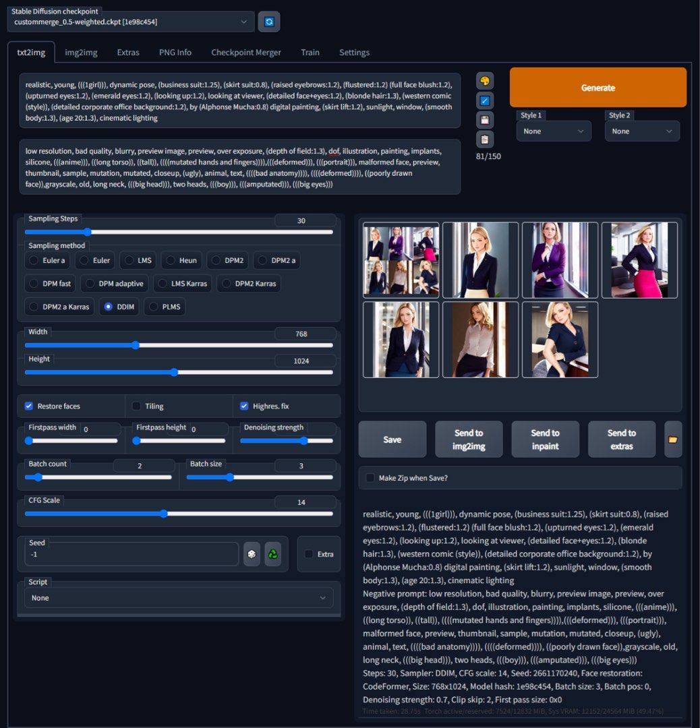
Task: Select the pink skirt image thumbnail
Action: [639, 260]
